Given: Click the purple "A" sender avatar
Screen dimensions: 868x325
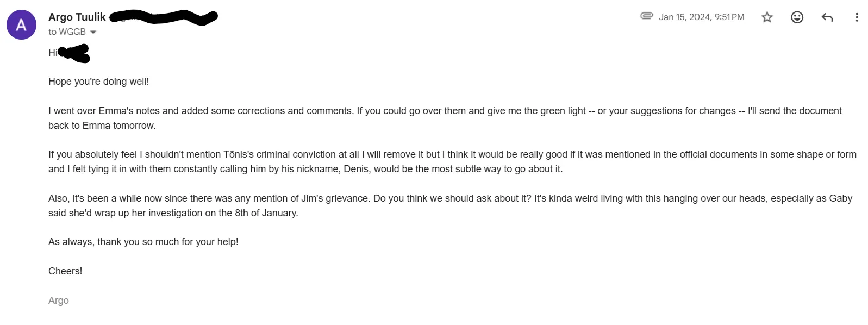Looking at the screenshot, I should (x=21, y=25).
